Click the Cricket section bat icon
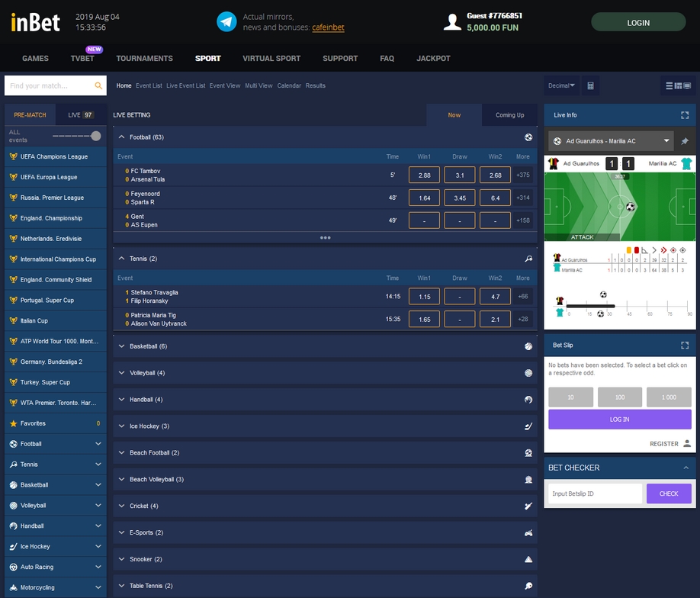This screenshot has height=598, width=700. pyautogui.click(x=528, y=506)
